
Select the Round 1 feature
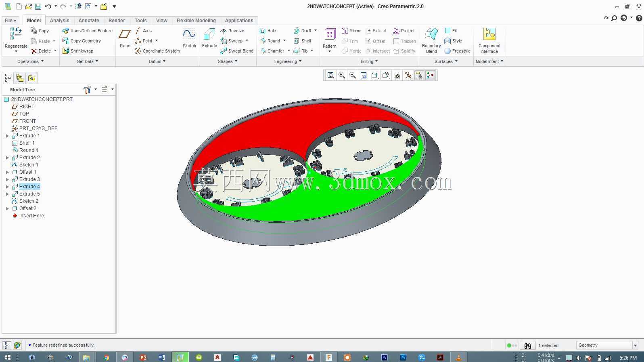[x=25, y=150]
